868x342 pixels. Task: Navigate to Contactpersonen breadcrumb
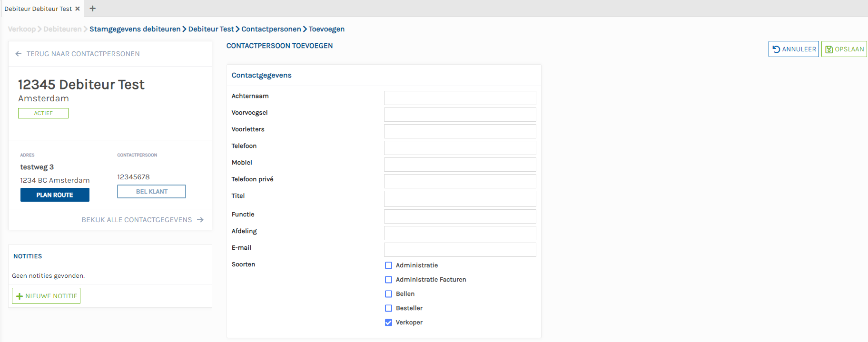click(x=271, y=29)
